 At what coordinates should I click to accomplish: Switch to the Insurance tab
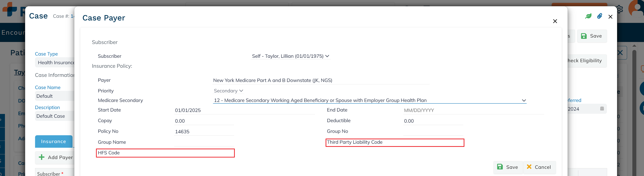tap(53, 142)
